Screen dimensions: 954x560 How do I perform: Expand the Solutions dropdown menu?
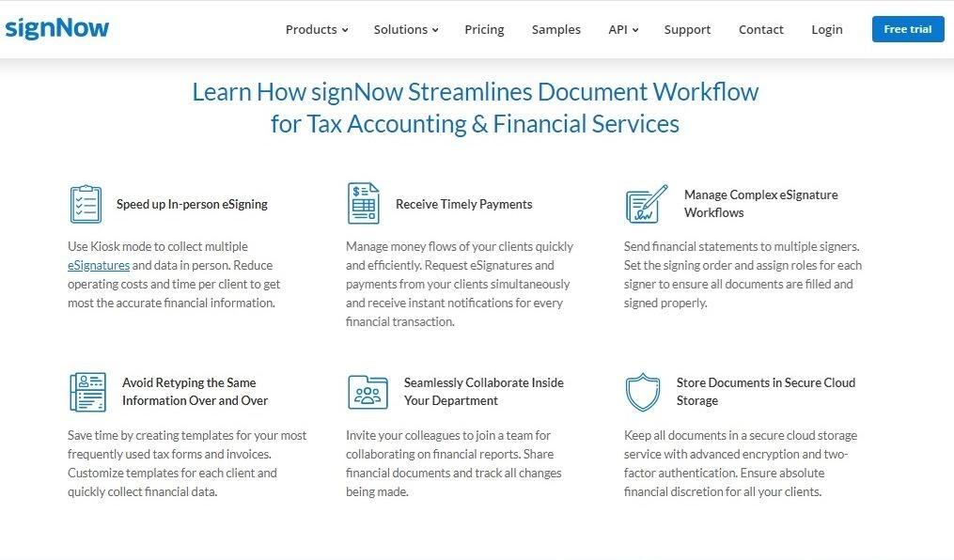tap(406, 29)
